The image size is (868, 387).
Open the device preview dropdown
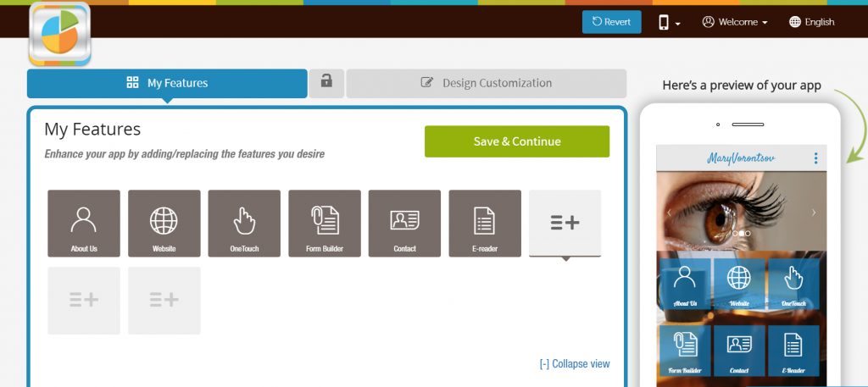point(669,22)
